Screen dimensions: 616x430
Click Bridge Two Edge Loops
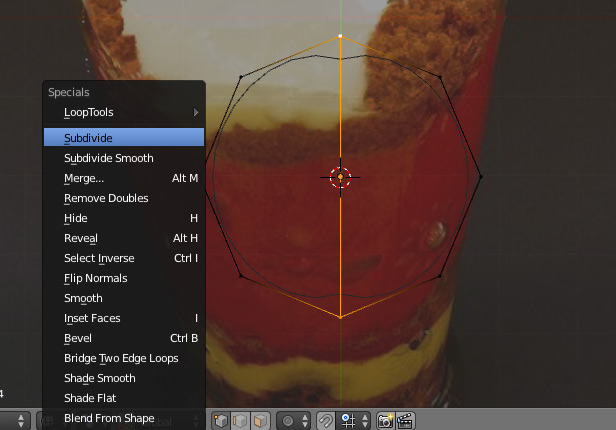click(x=124, y=359)
